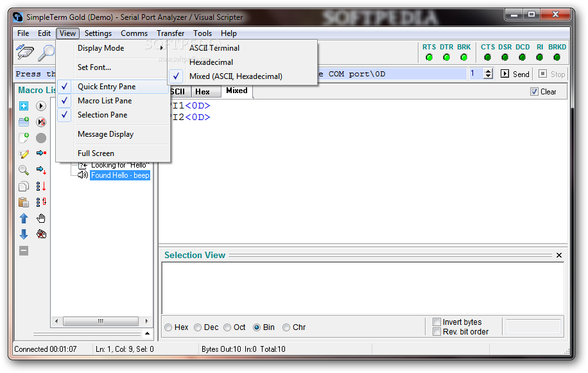
Task: Click the hand breakpoint icon
Action: (41, 218)
